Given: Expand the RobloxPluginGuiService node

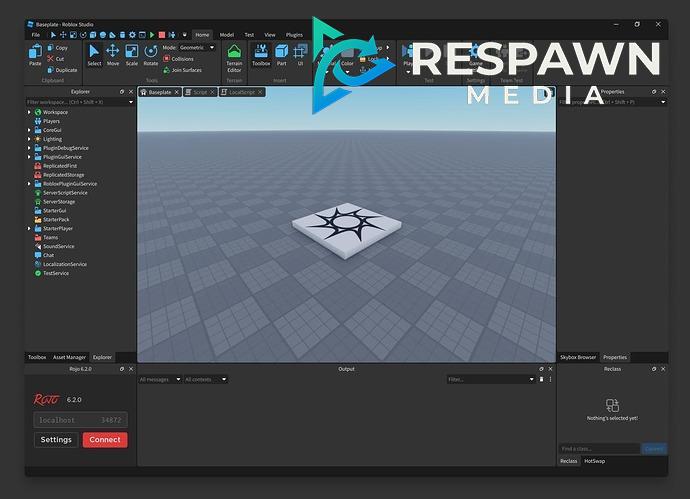Looking at the screenshot, I should pos(29,184).
